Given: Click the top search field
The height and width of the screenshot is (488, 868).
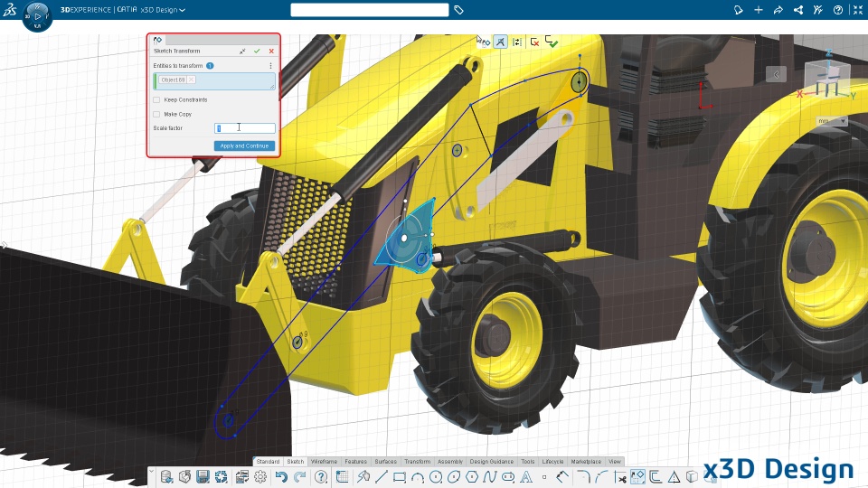Looking at the screenshot, I should tap(369, 10).
